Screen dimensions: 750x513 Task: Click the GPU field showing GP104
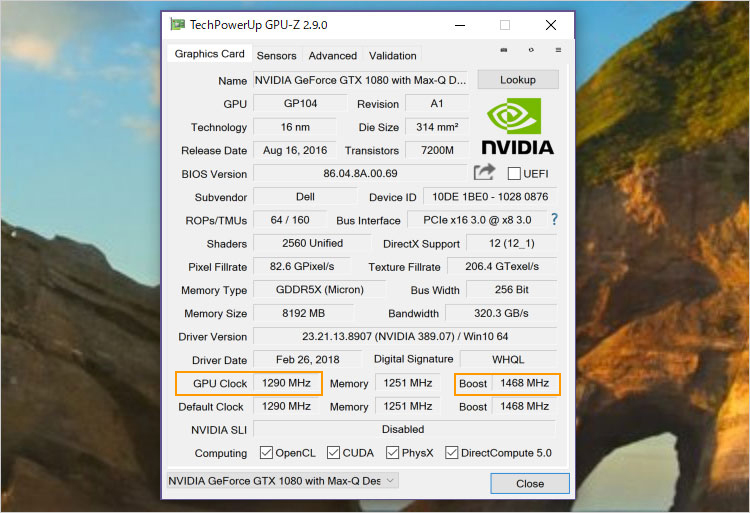click(300, 103)
